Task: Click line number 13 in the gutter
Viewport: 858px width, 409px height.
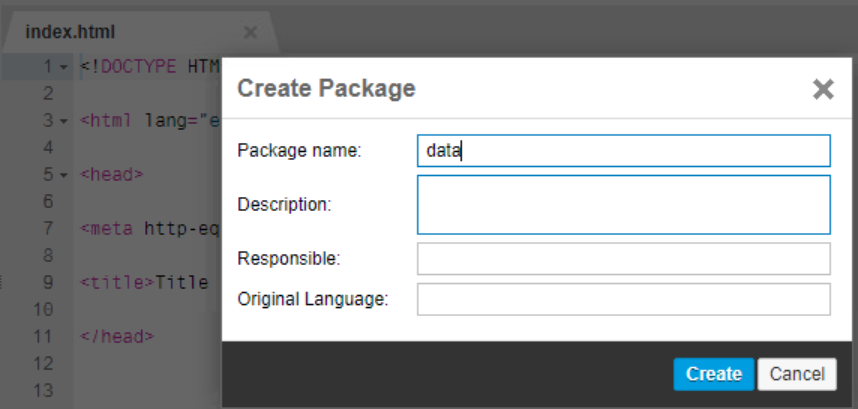Action: pos(43,390)
